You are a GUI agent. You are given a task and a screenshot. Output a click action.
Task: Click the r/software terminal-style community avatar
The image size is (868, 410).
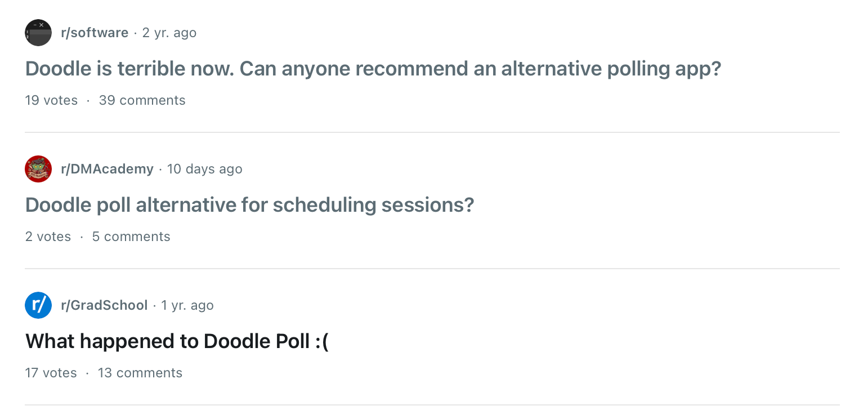(x=38, y=32)
